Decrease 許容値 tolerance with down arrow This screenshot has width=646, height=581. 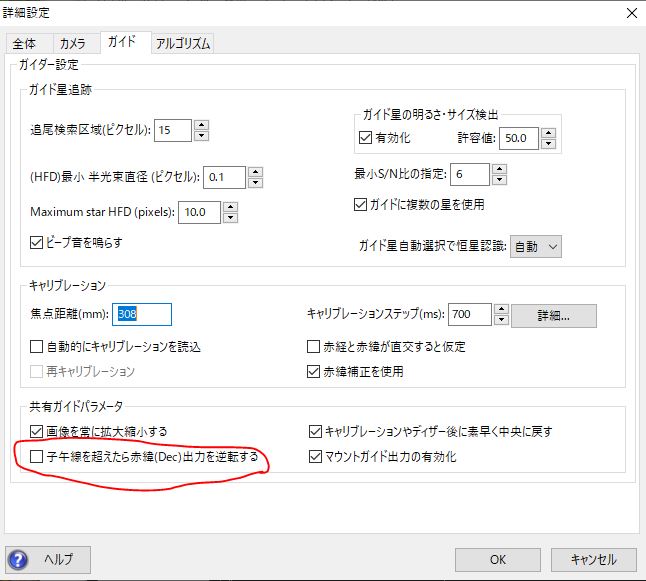tap(548, 142)
